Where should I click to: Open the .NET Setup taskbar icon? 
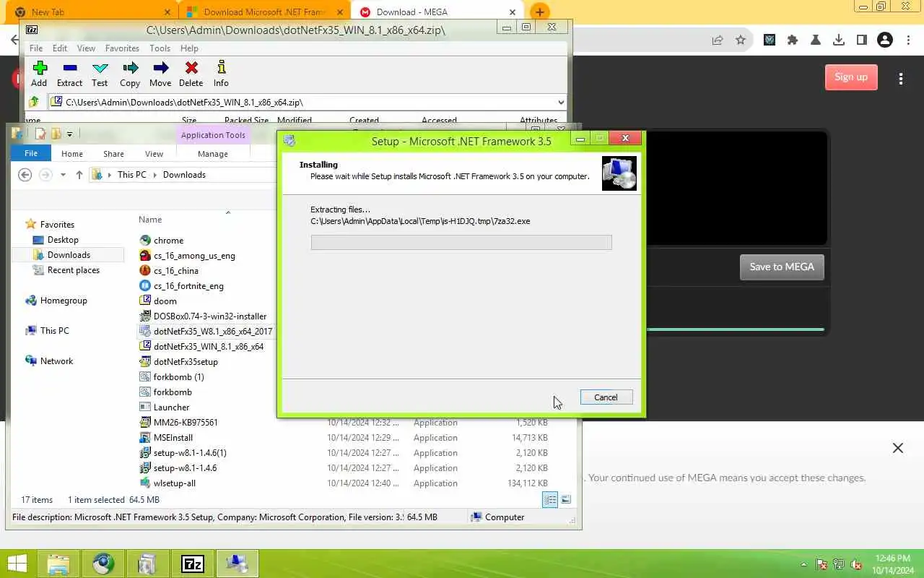pos(237,564)
